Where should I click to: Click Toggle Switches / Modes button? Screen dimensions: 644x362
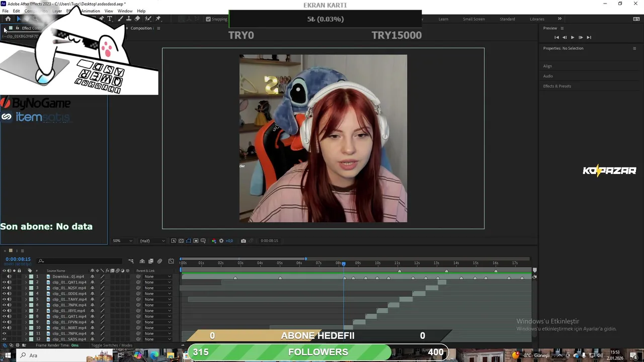[x=112, y=345]
